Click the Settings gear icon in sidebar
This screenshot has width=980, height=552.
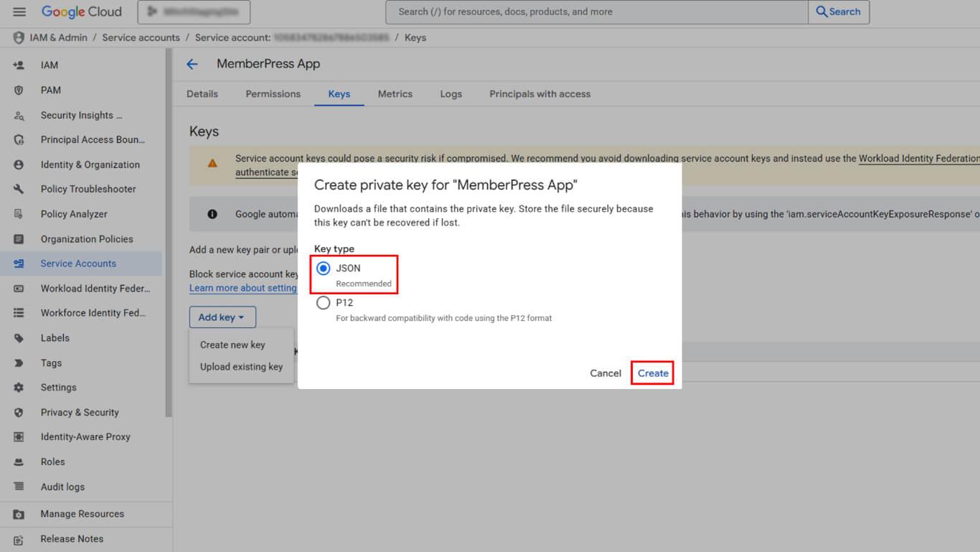click(19, 388)
